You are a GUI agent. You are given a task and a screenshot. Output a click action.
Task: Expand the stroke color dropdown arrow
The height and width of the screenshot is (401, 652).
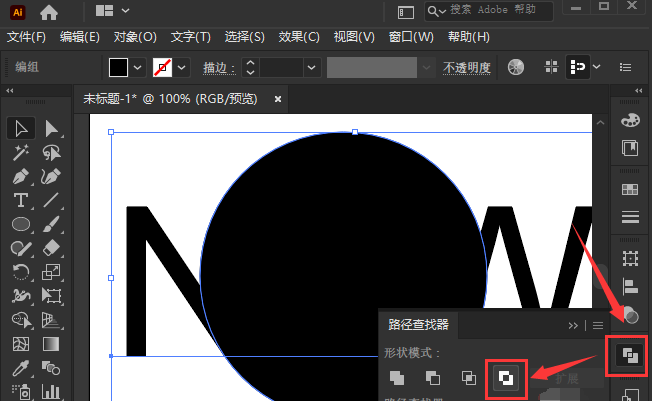(182, 67)
